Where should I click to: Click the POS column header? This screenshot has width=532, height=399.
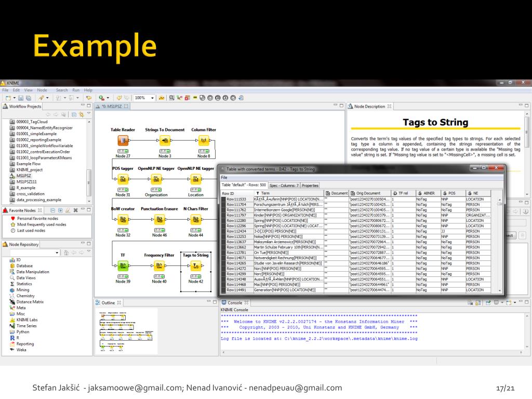(453, 193)
